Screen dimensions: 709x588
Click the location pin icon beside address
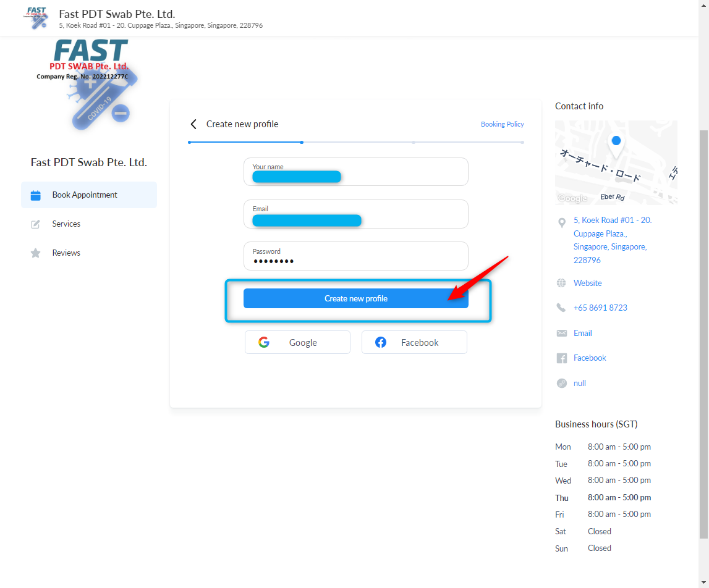point(561,222)
